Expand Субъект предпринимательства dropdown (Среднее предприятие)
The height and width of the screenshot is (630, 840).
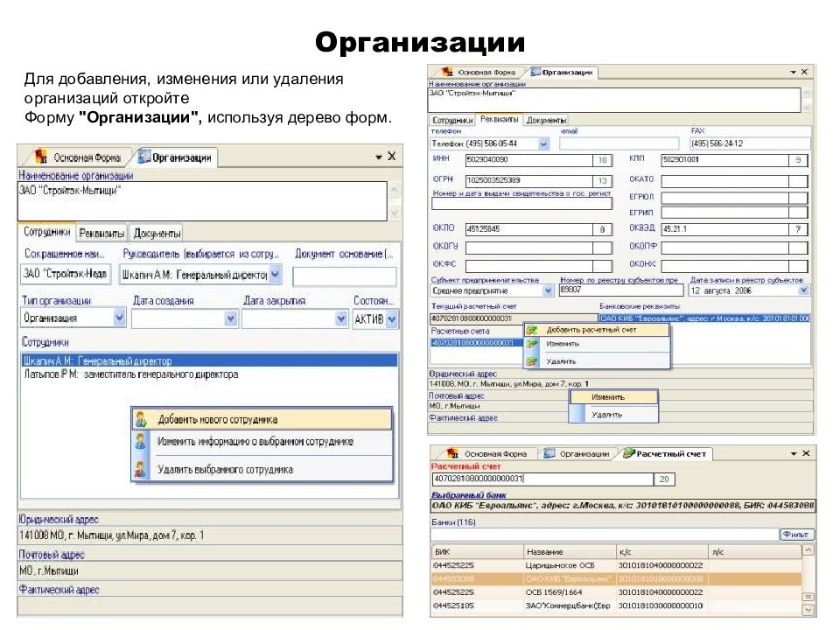point(548,290)
